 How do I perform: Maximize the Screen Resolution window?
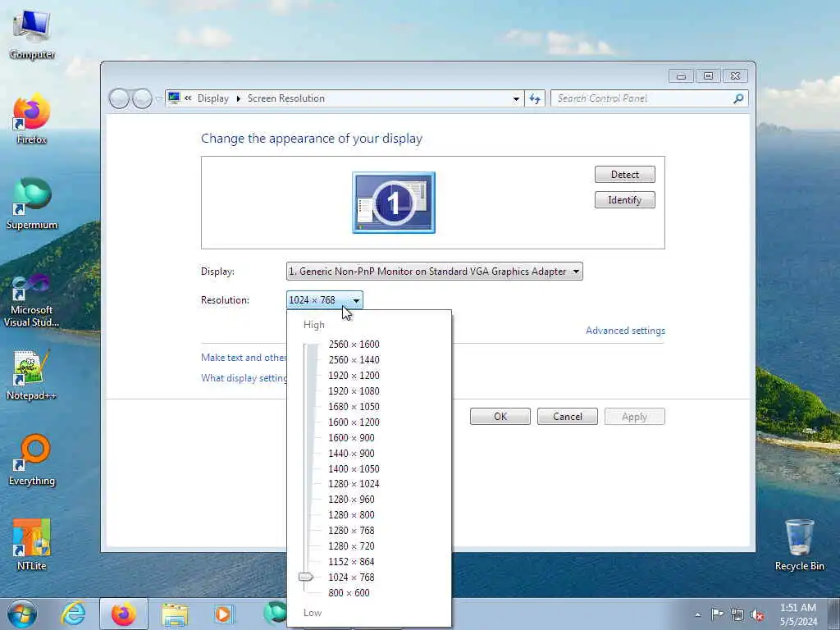point(708,76)
